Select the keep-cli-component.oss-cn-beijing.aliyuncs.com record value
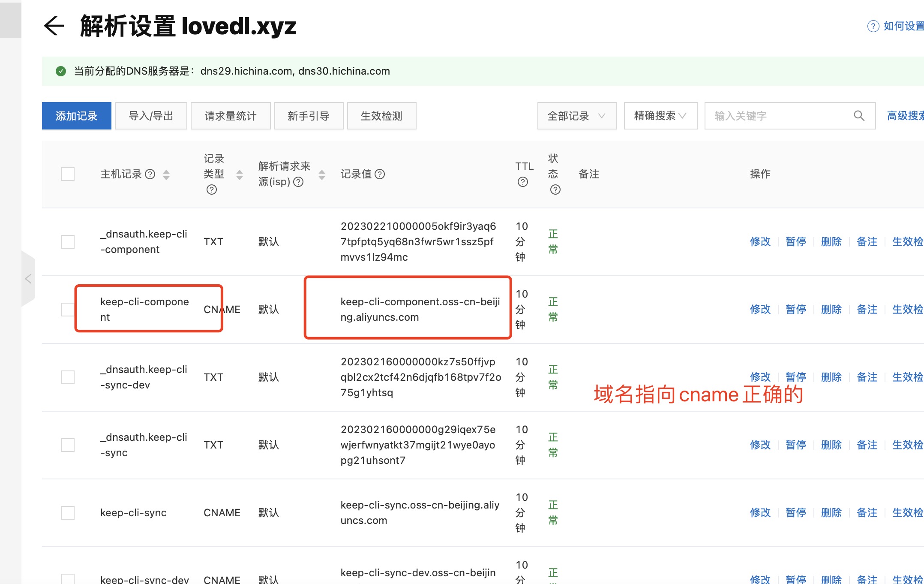Image resolution: width=924 pixels, height=584 pixels. pos(420,310)
